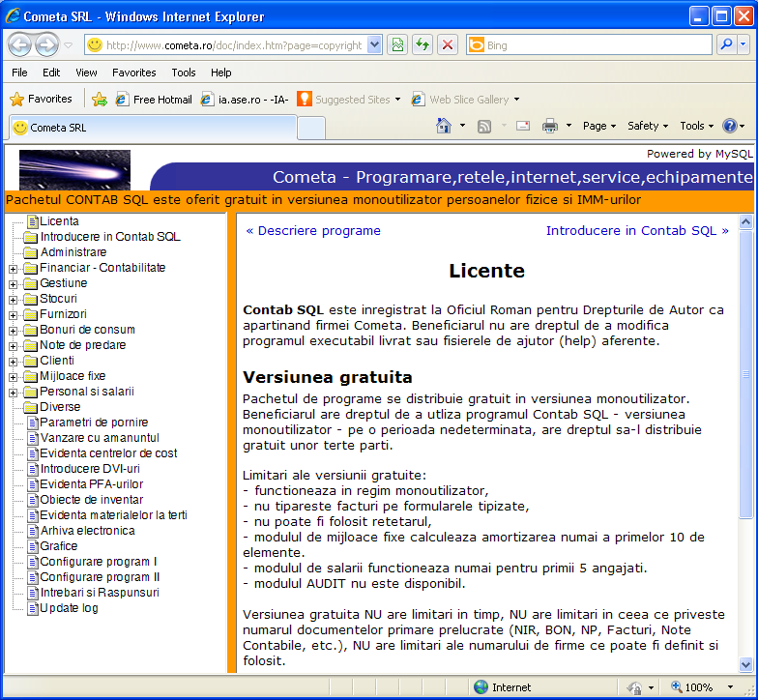Click the protected mode security icon in status bar
The image size is (758, 700).
click(x=634, y=686)
